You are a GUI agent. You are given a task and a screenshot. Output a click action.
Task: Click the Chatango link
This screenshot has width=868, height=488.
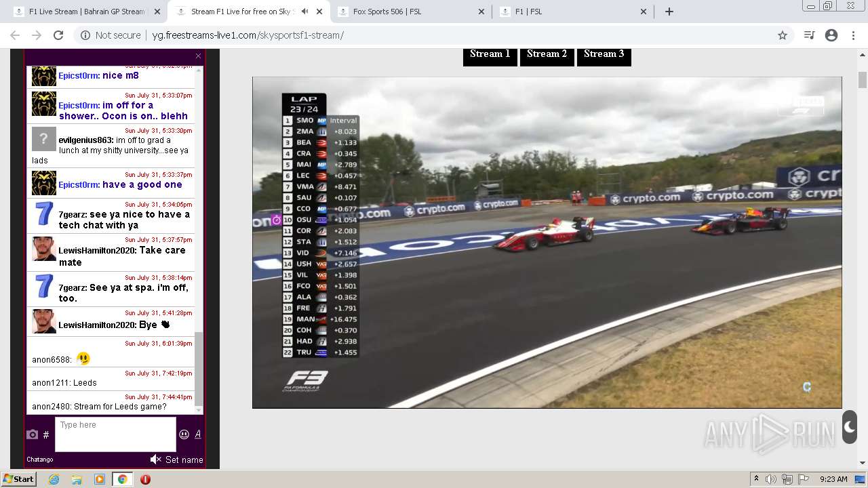coord(40,460)
